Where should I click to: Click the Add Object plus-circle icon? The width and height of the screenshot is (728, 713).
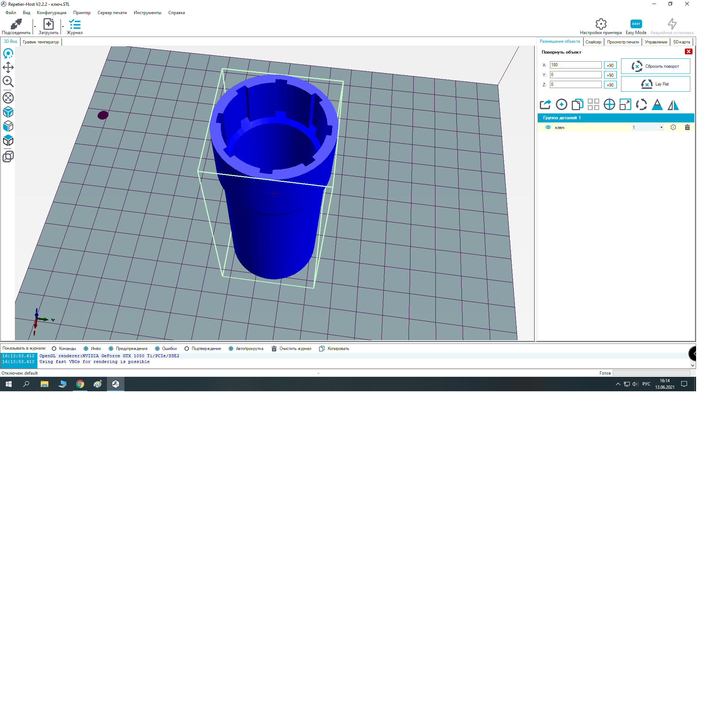tap(561, 104)
